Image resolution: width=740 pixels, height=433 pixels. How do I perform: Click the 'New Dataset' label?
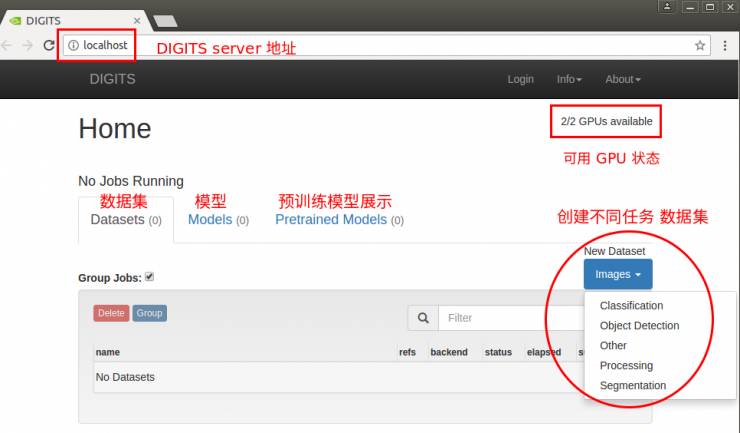tap(614, 251)
